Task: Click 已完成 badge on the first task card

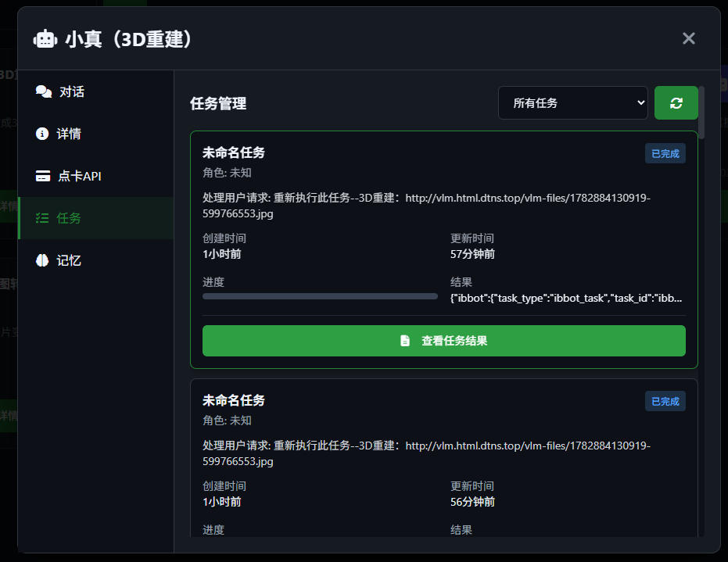Action: 665,154
